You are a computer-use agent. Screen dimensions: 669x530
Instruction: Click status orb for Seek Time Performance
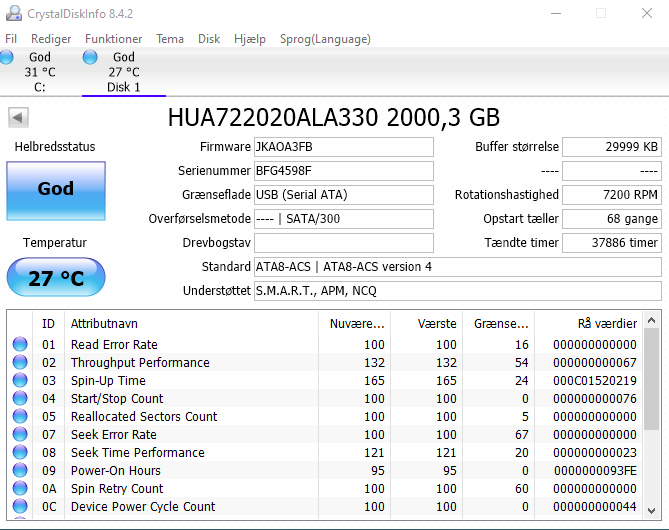(x=20, y=452)
